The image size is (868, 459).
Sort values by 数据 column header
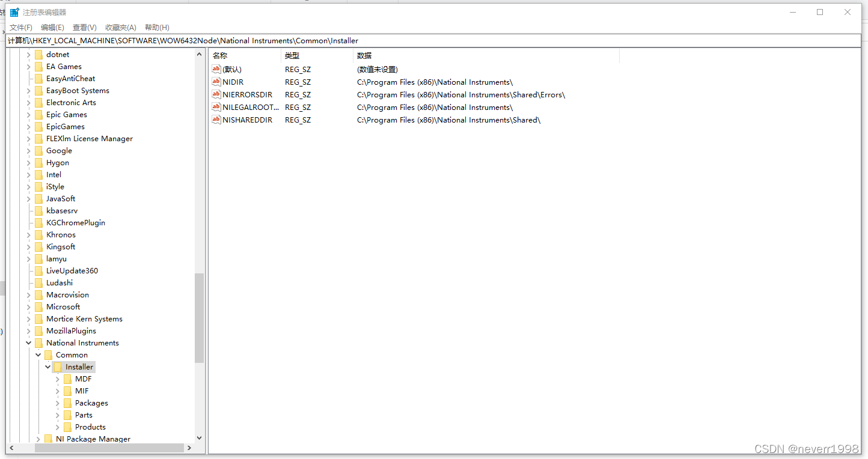pyautogui.click(x=486, y=55)
